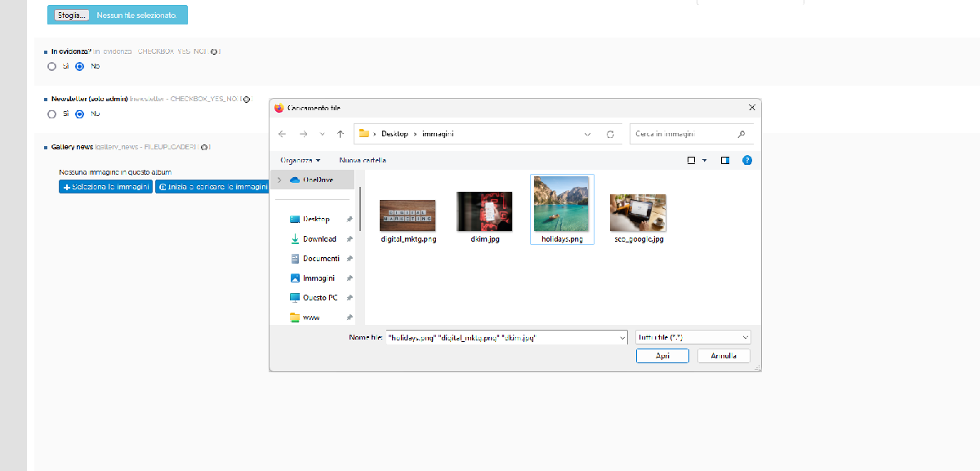Click the Apri button
Image resolution: width=980 pixels, height=471 pixels.
tap(662, 356)
